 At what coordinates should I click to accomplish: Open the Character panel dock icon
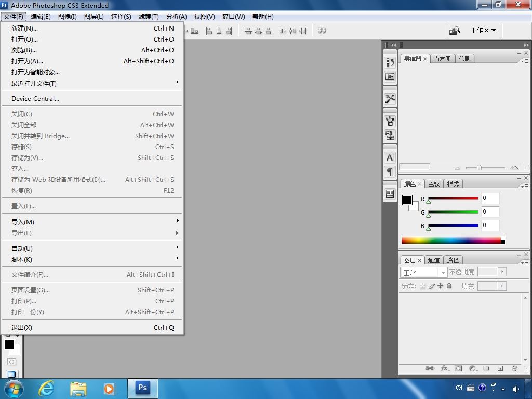click(x=390, y=157)
